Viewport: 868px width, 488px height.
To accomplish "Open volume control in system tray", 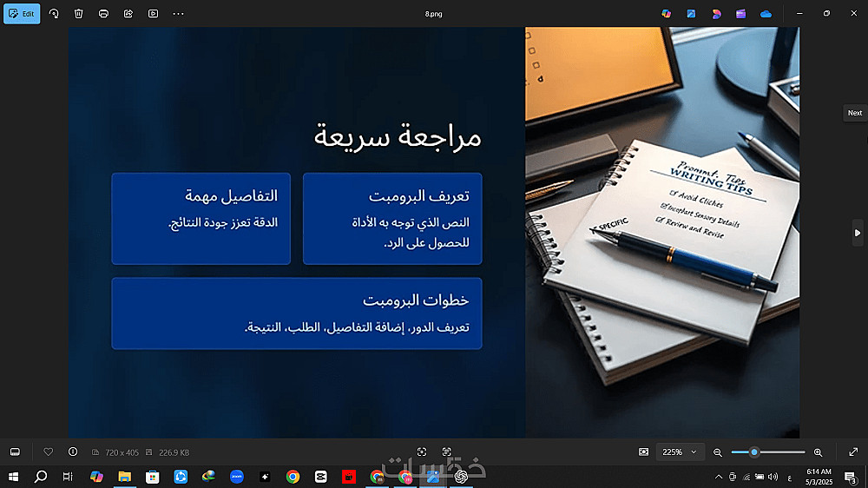I will point(773,477).
